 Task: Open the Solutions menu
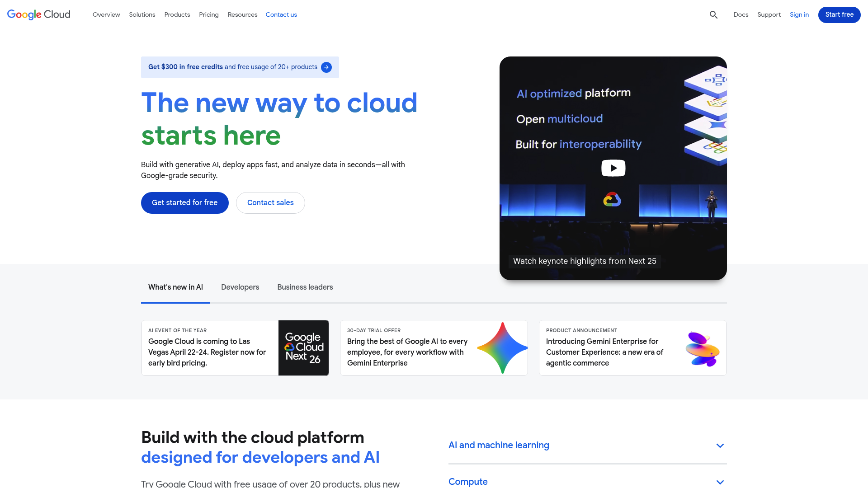142,14
